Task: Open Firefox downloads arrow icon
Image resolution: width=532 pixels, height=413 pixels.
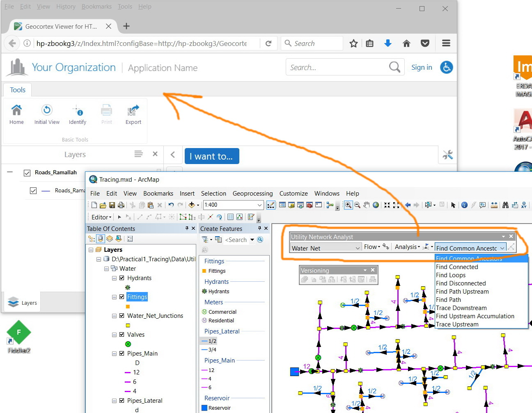Action: 388,43
